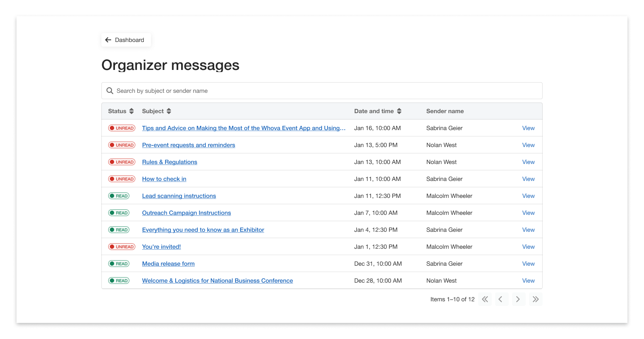Viewport: 644px width, 339px height.
Task: Open Lead scanning instructions message link
Action: pos(179,196)
